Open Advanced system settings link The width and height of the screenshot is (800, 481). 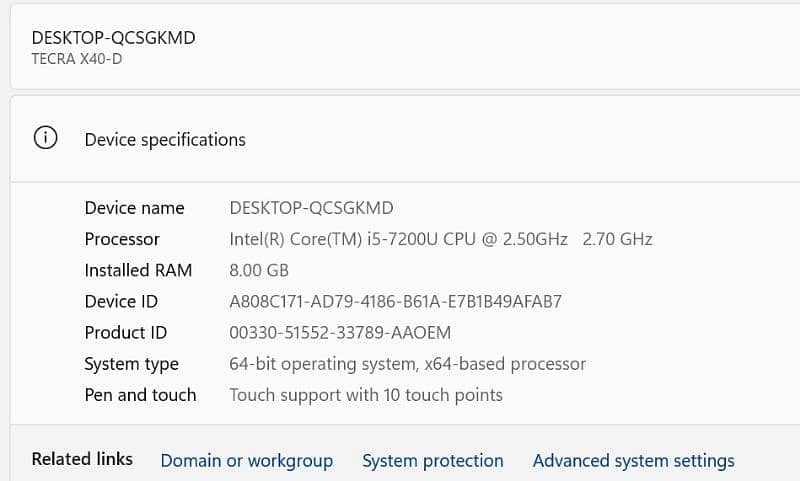point(634,461)
